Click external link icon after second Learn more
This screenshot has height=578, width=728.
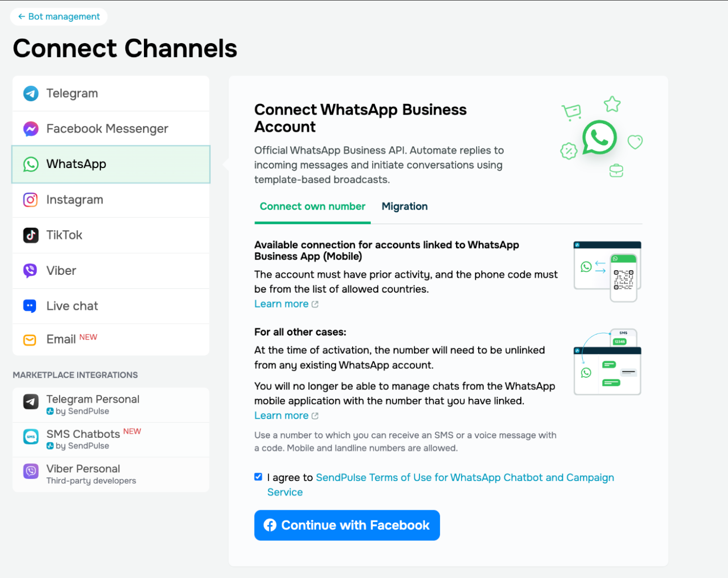pyautogui.click(x=315, y=416)
